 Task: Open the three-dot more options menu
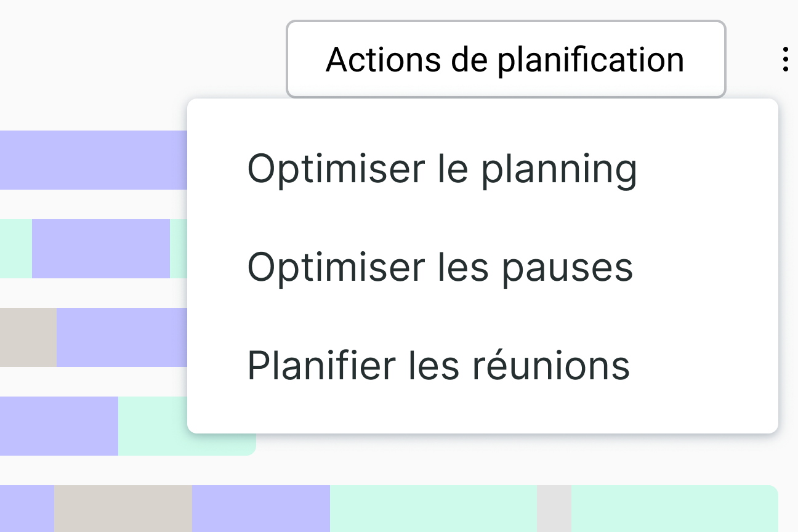(784, 60)
